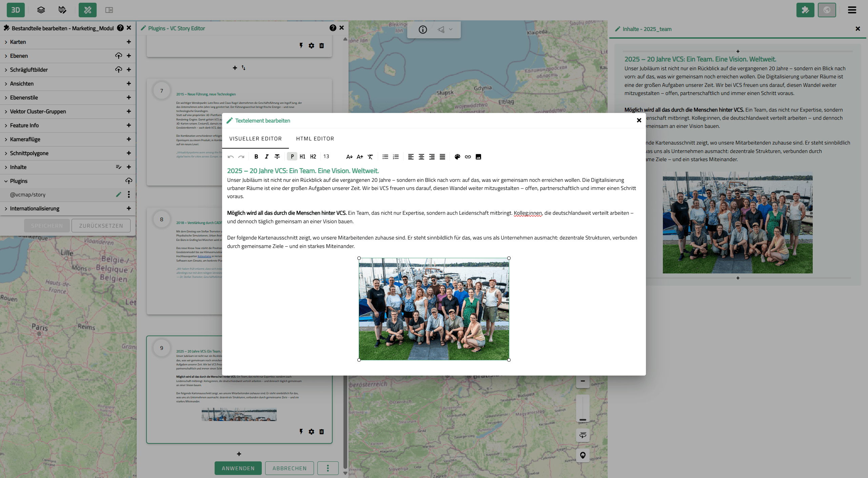Click the green plugin extension icon
This screenshot has width=868, height=478.
click(805, 10)
